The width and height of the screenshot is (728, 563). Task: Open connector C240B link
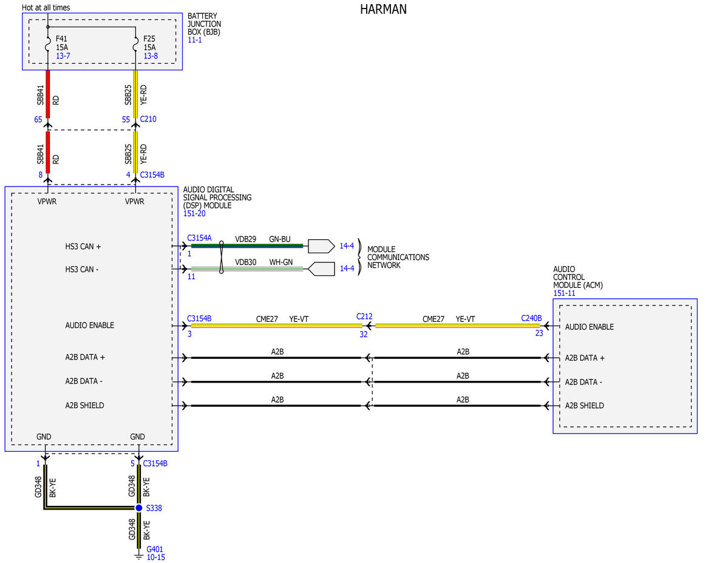pos(532,318)
